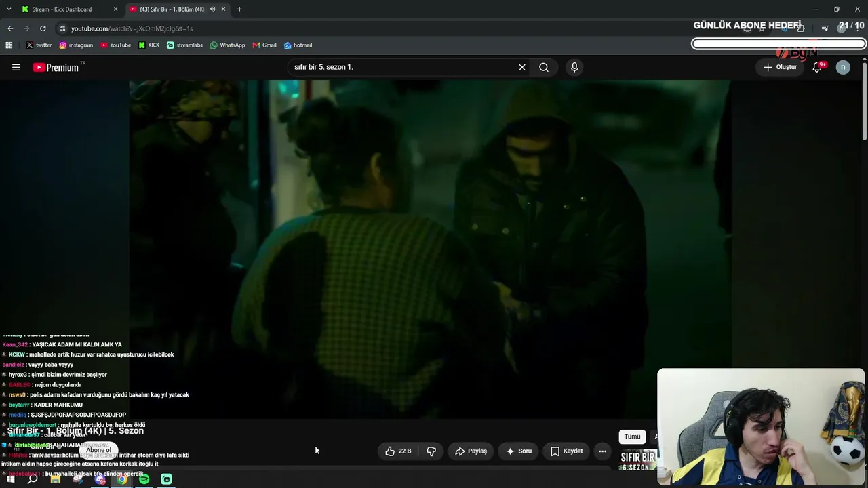Reload the current page
Viewport: 868px width, 488px height.
43,28
